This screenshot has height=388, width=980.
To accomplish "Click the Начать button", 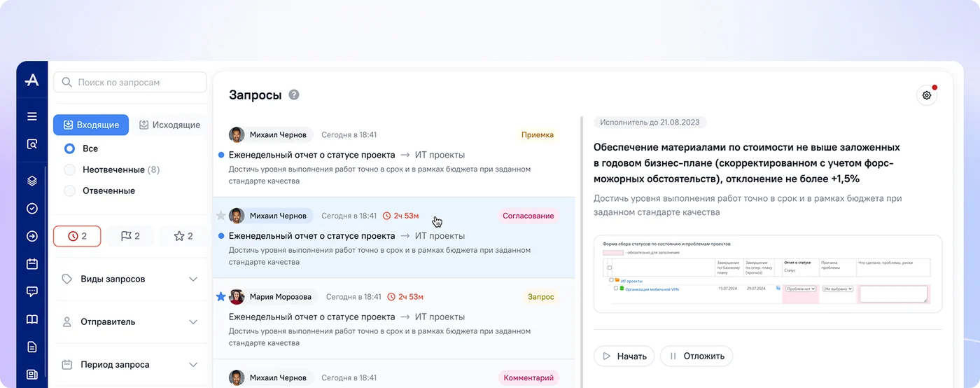I will (624, 356).
